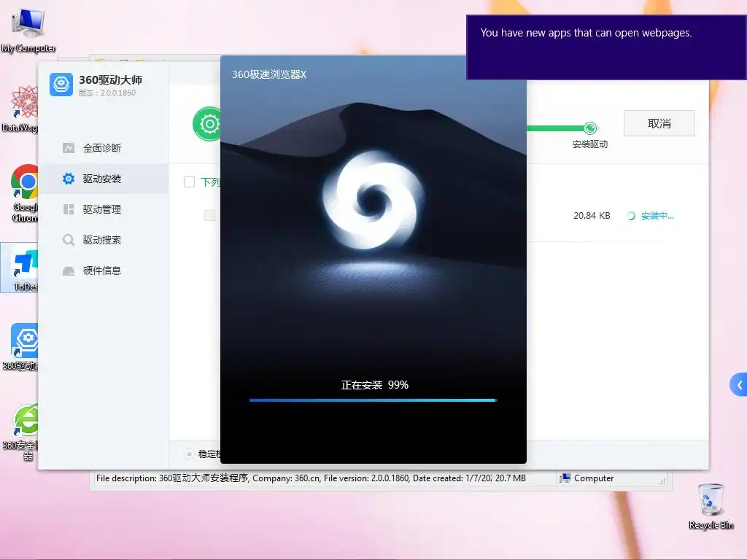Click the green driver install progress line
Screen dimensions: 747x560
(555, 128)
